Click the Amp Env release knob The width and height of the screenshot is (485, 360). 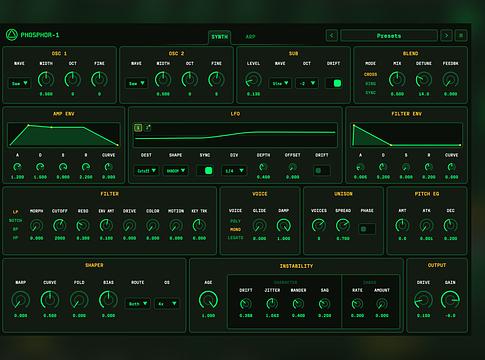86,167
